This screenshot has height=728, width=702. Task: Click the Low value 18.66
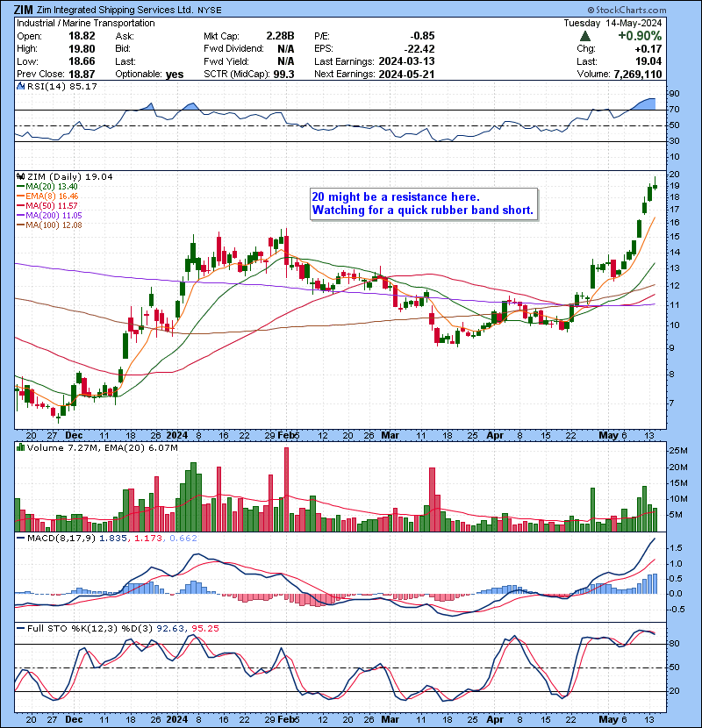click(x=82, y=61)
